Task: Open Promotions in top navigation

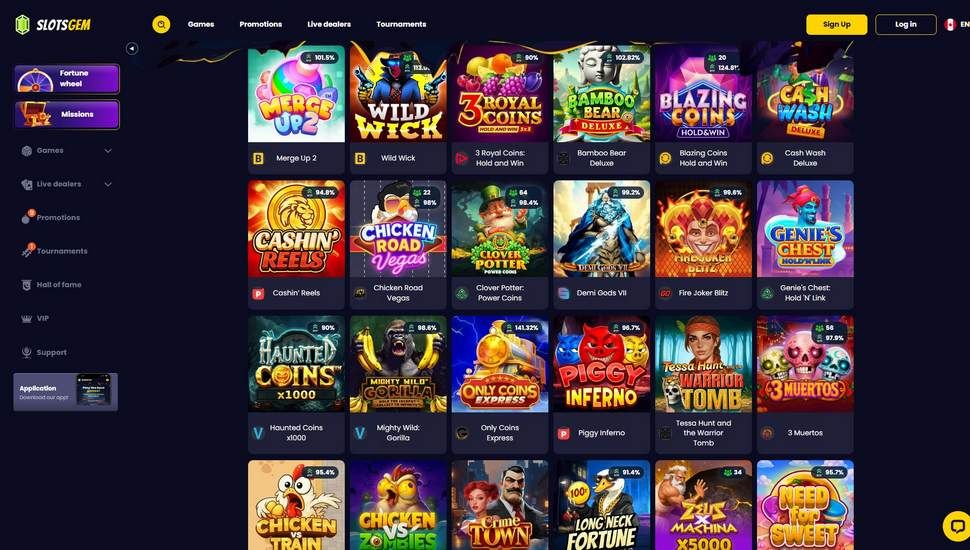Action: point(260,24)
